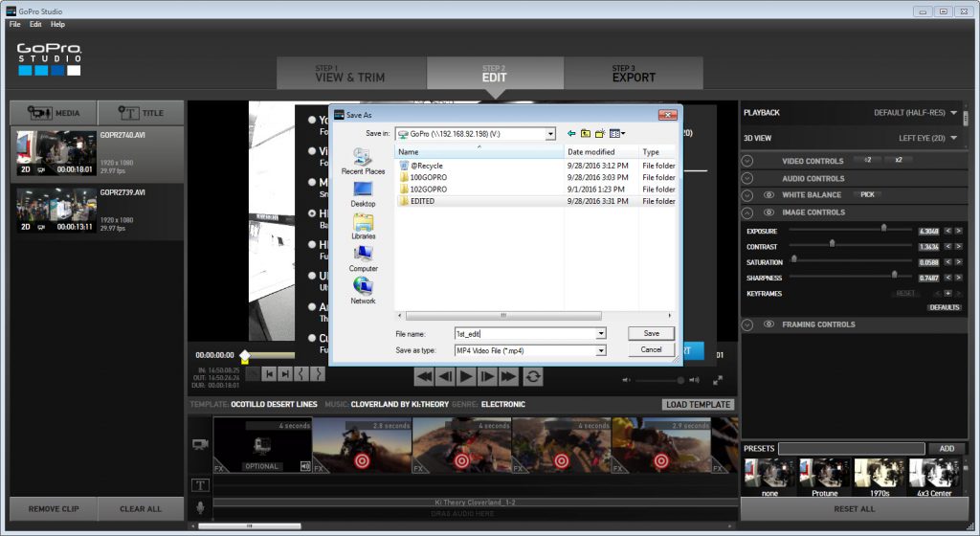Open Desktop shortcut in Save As sidebar

(x=363, y=193)
